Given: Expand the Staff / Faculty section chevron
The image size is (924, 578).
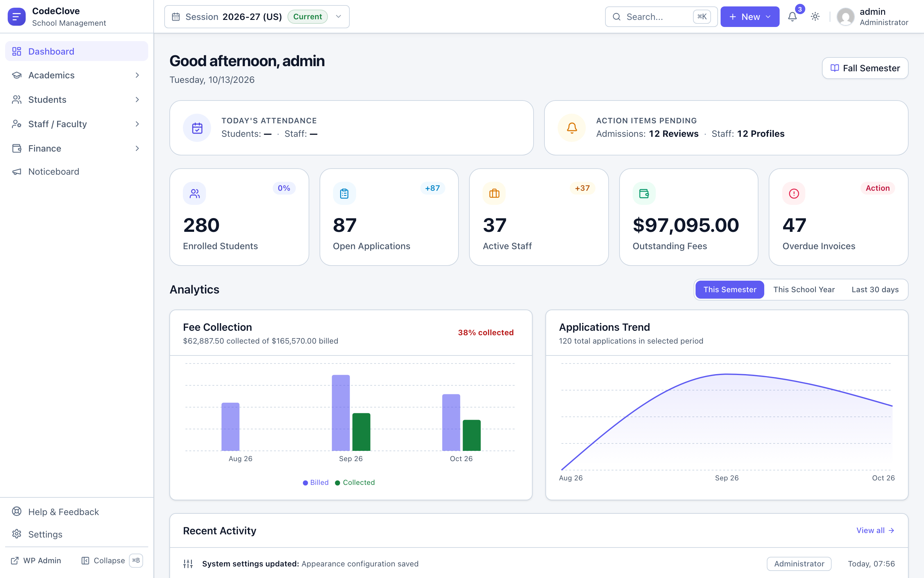Looking at the screenshot, I should point(137,124).
